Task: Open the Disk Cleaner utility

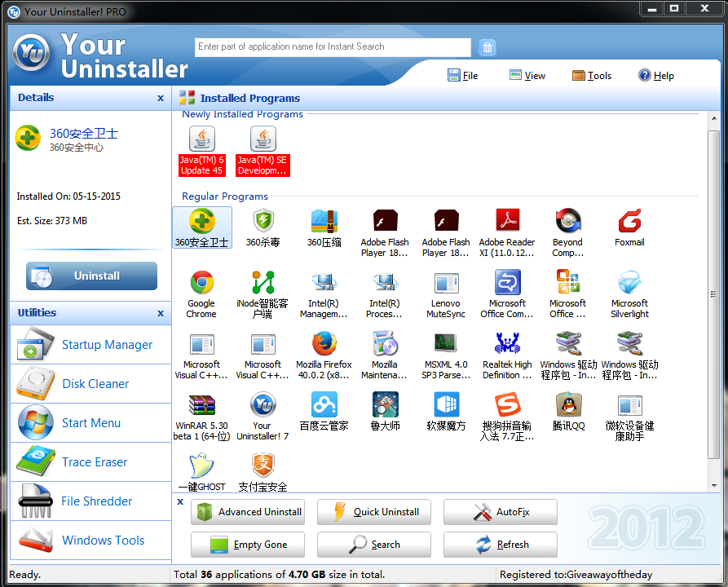Action: [x=91, y=384]
